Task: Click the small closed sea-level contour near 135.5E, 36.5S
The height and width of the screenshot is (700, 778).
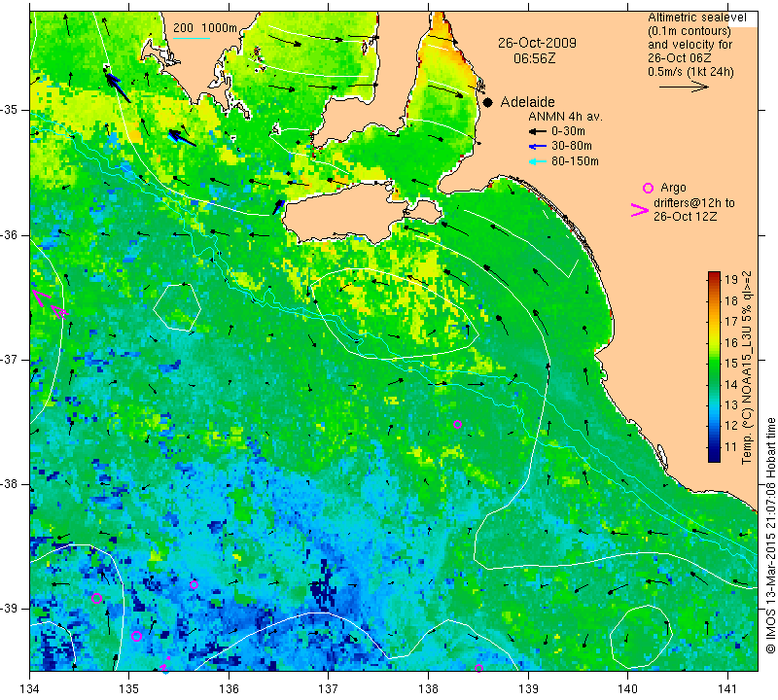Action: 177,307
